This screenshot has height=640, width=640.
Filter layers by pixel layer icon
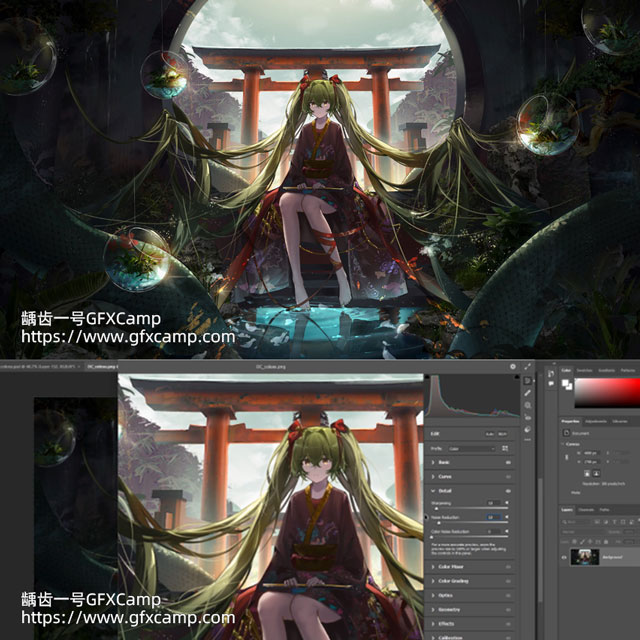pos(597,522)
